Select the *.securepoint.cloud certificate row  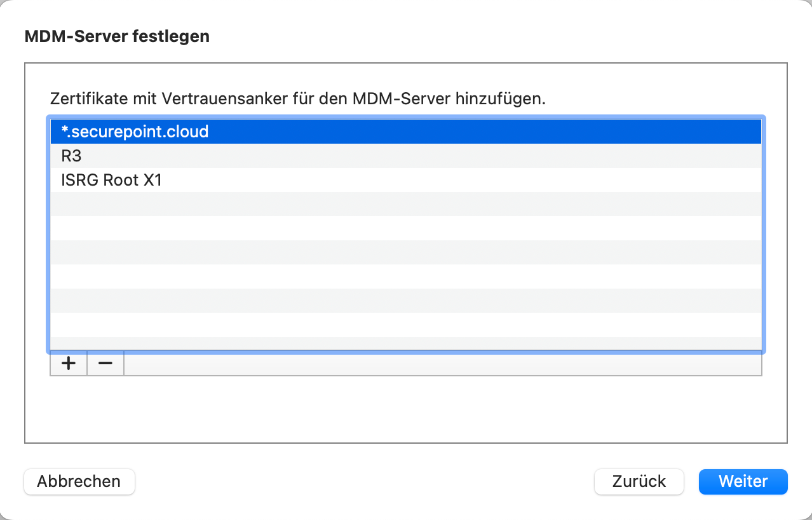(x=407, y=132)
